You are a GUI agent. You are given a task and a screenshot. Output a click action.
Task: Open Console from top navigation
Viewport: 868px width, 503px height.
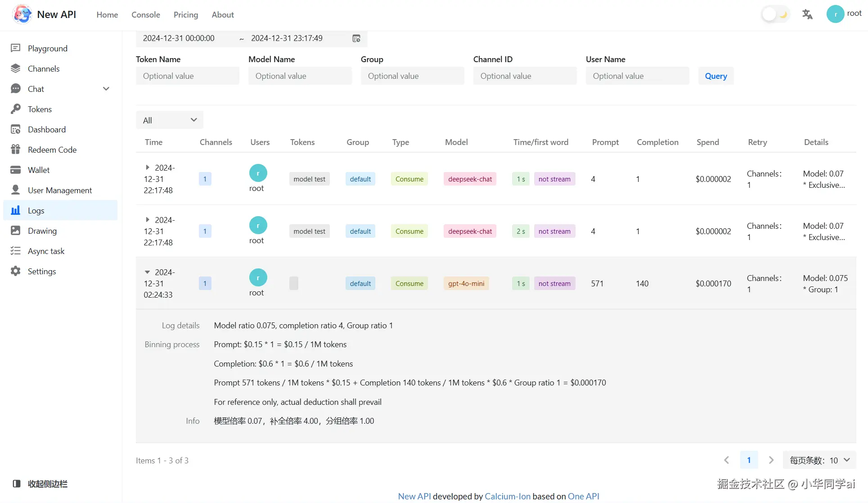coord(145,14)
